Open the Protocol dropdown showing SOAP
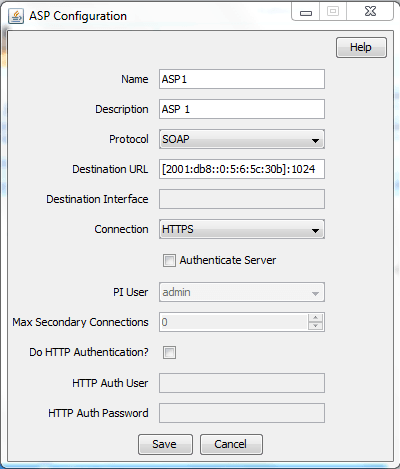400x469 pixels. point(242,139)
